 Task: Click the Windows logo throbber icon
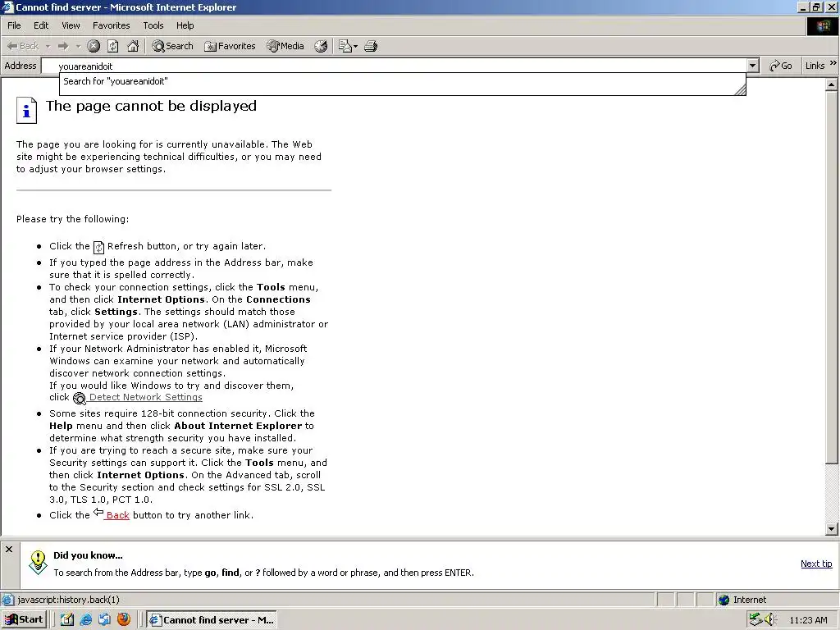(823, 26)
